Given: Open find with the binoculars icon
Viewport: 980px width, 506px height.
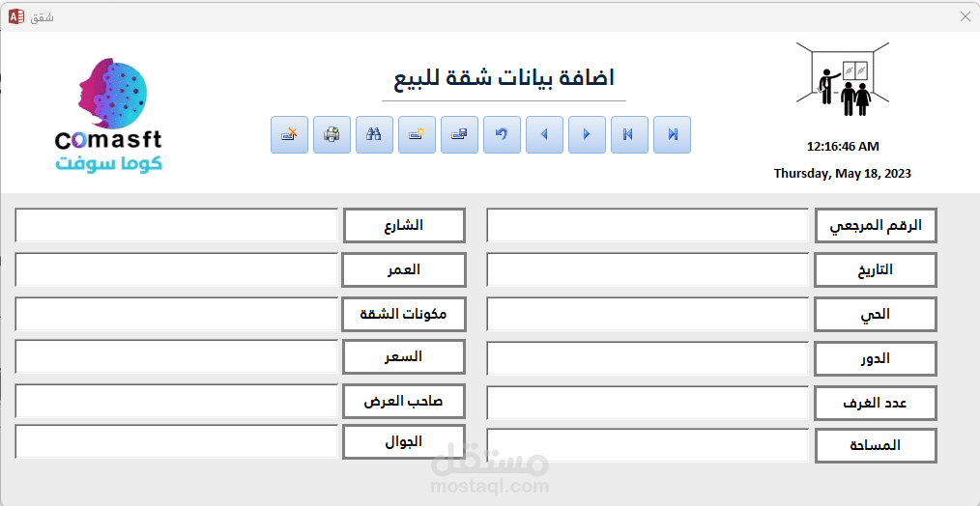Looking at the screenshot, I should (374, 134).
